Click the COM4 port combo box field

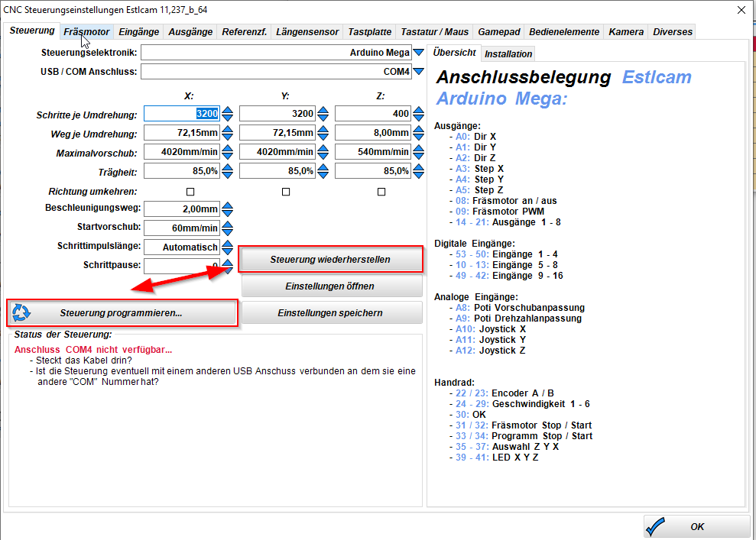tap(276, 72)
